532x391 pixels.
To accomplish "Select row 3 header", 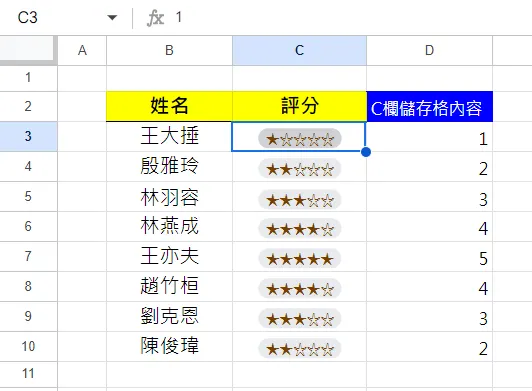I will point(28,136).
